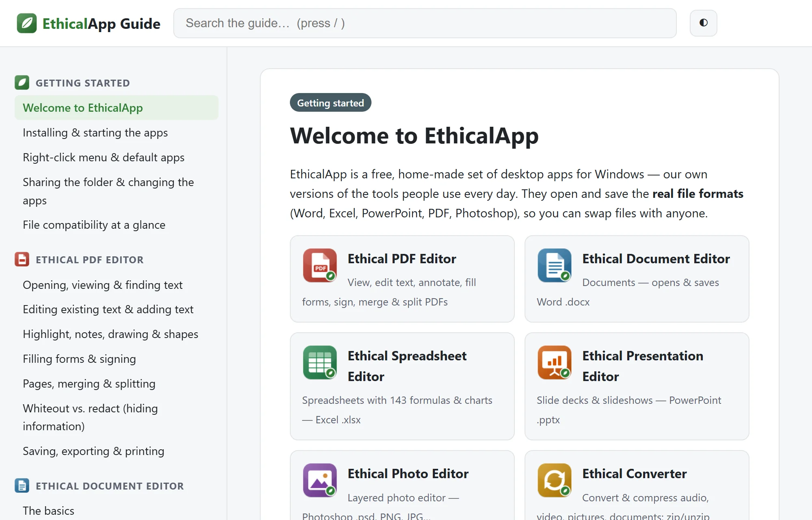Click the orange Presentation Editor card icon

click(x=555, y=362)
